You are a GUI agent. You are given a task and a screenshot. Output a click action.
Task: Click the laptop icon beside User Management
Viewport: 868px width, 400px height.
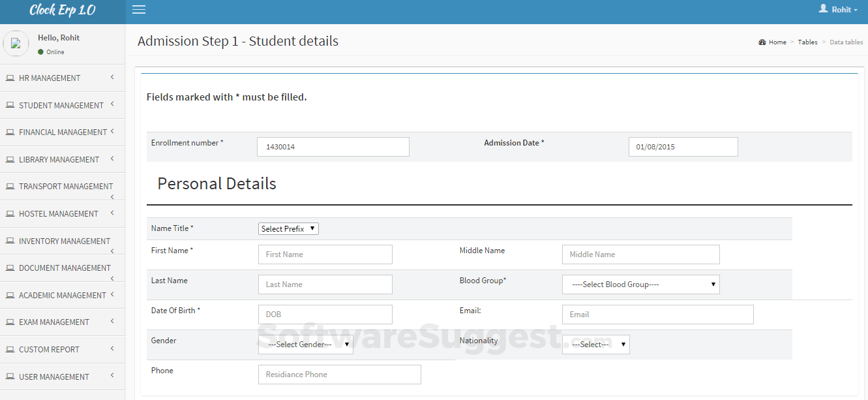[10, 377]
